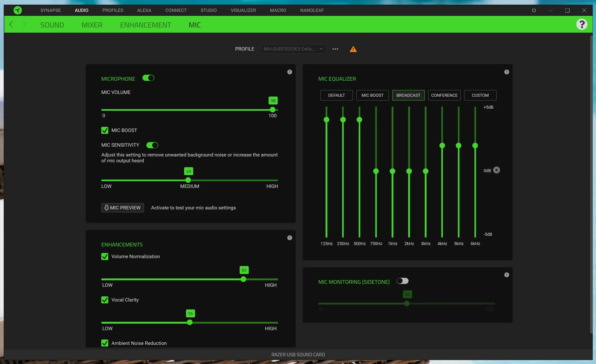Enable Mic Monitoring sidetone toggle
This screenshot has width=596, height=364.
coord(403,281)
